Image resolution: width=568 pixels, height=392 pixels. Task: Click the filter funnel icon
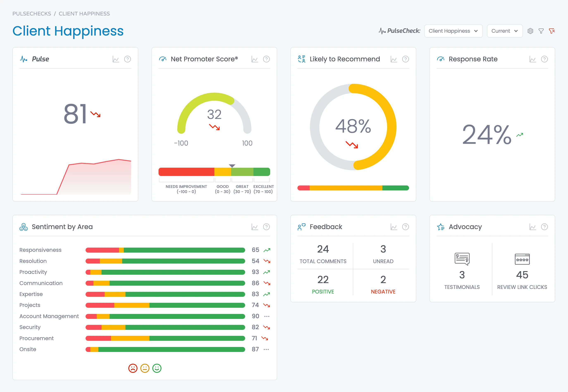pyautogui.click(x=541, y=31)
